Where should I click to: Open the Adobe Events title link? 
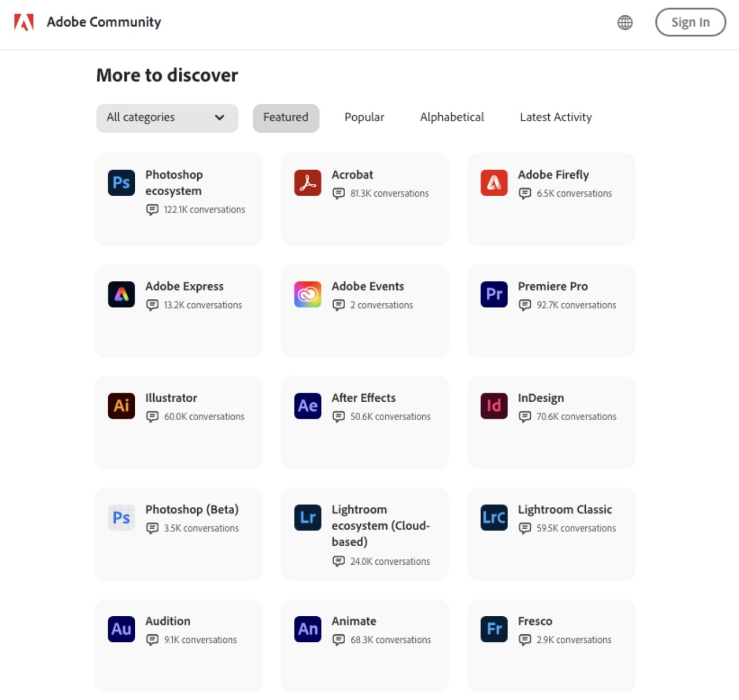[x=368, y=286]
